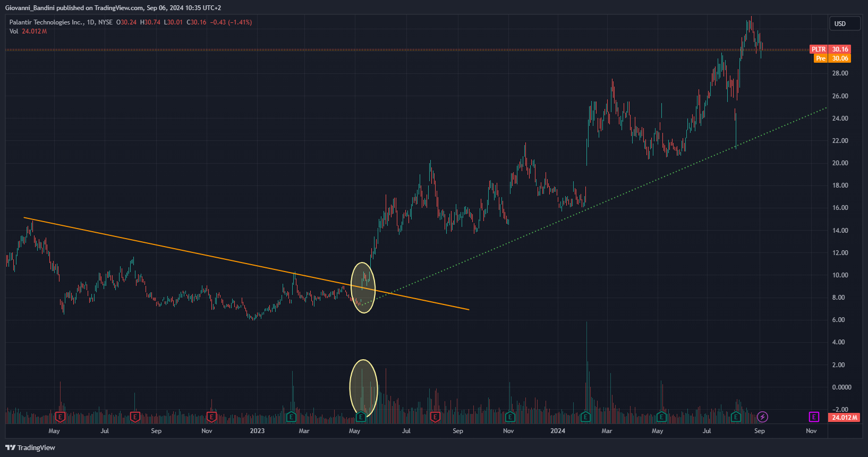Viewport: 868px width, 457px height.
Task: Open the August 2022 red earnings marker
Action: click(135, 417)
